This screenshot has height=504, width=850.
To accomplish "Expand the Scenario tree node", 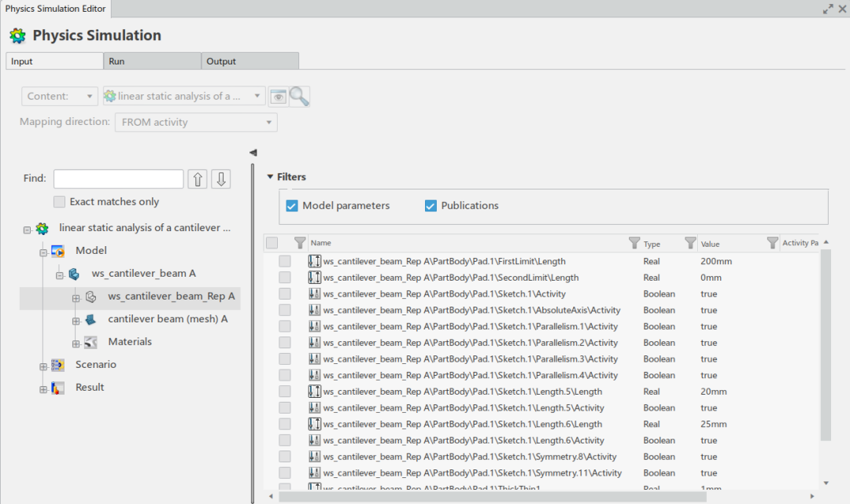I will tap(44, 366).
